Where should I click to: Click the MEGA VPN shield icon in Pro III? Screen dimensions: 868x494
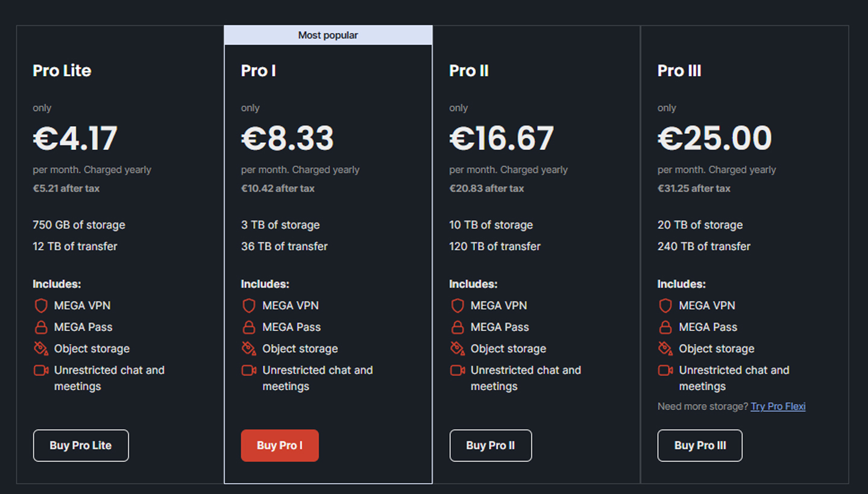665,306
